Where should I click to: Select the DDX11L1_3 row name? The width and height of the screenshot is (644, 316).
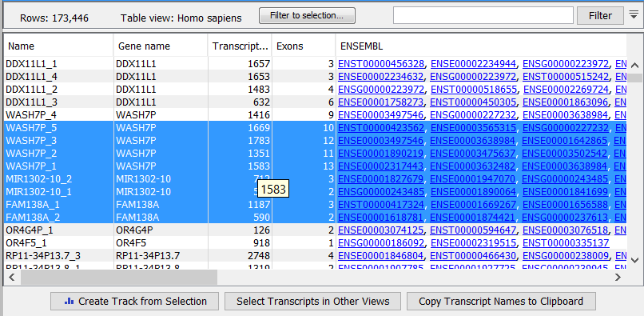pyautogui.click(x=31, y=102)
